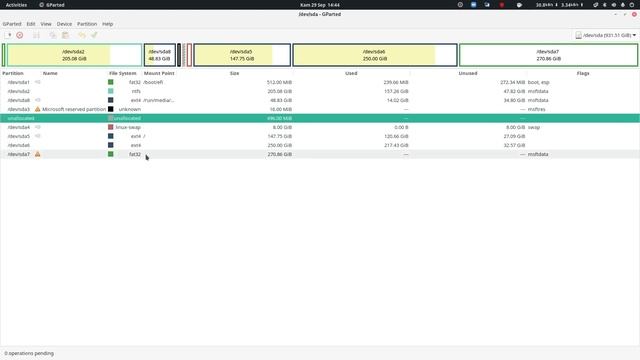Select the /dev/sda7 row in partition list
Viewport: 640px width, 360px height.
[320, 154]
